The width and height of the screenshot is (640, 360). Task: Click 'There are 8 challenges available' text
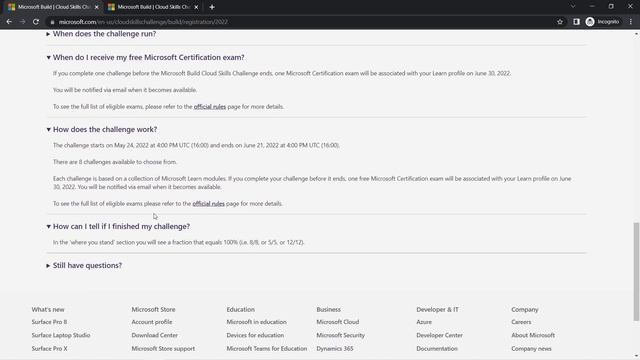point(115,162)
